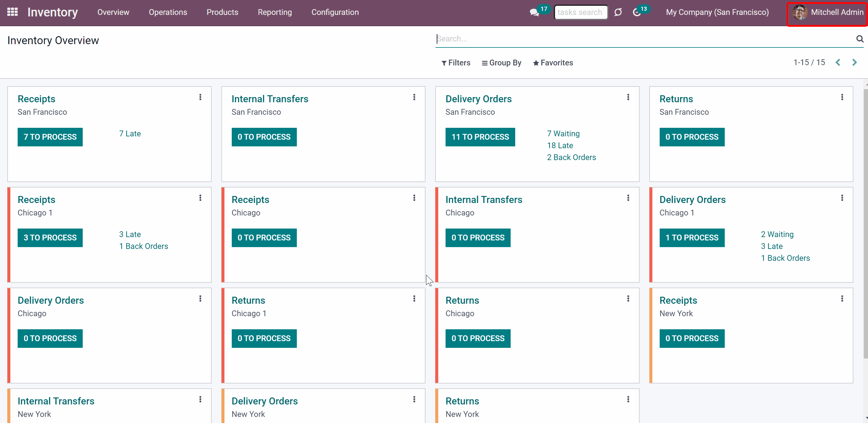The image size is (868, 423).
Task: Open the Products menu
Action: click(x=222, y=12)
